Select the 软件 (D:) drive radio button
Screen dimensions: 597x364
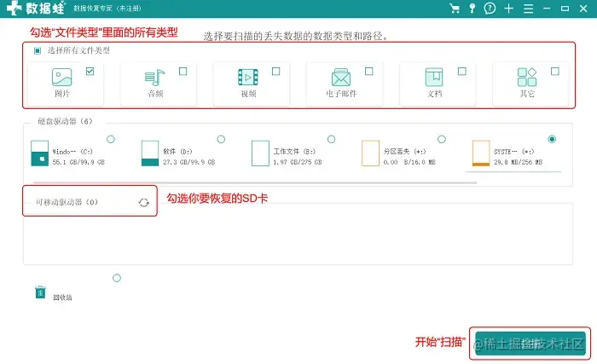pos(221,139)
